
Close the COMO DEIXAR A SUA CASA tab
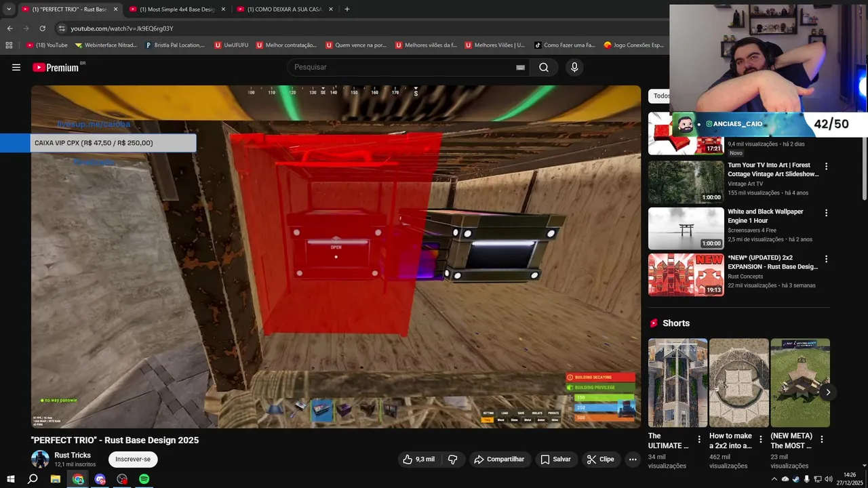coord(331,9)
